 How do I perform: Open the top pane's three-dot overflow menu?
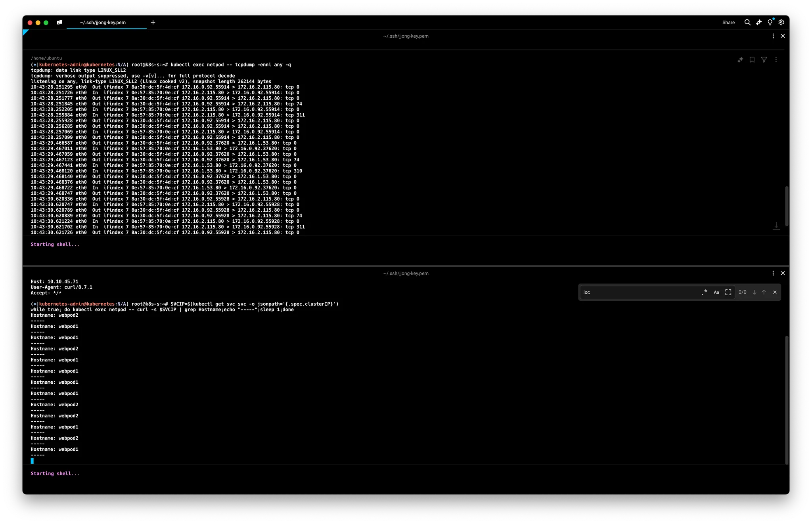[773, 36]
